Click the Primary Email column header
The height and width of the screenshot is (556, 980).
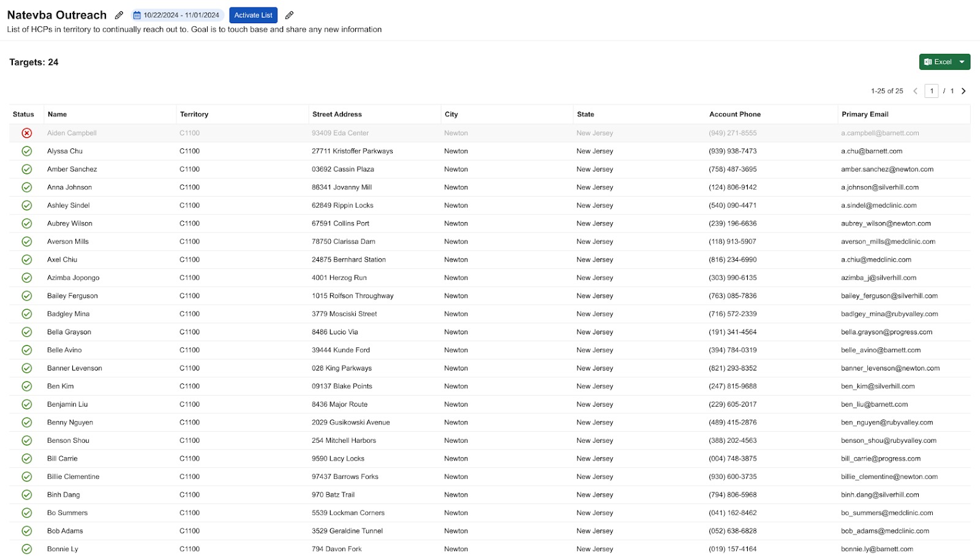click(x=864, y=115)
